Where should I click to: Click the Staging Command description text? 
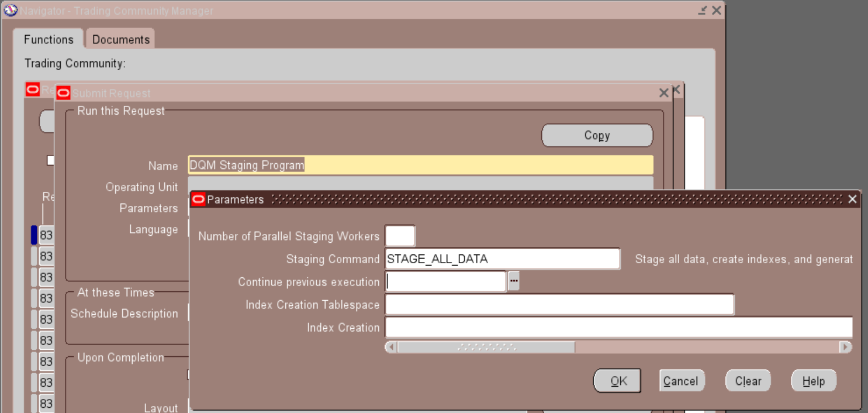click(743, 259)
